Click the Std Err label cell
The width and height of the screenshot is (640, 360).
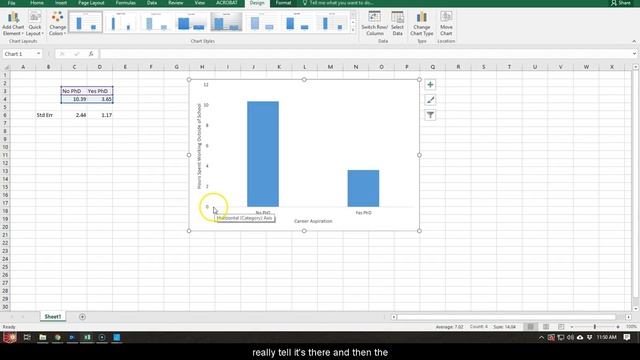point(48,115)
